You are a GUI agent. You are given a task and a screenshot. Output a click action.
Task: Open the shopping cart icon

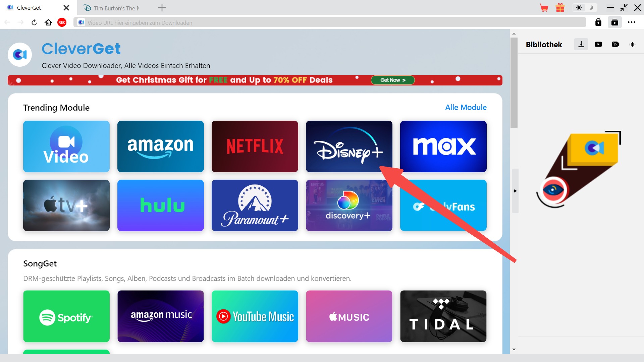point(544,8)
